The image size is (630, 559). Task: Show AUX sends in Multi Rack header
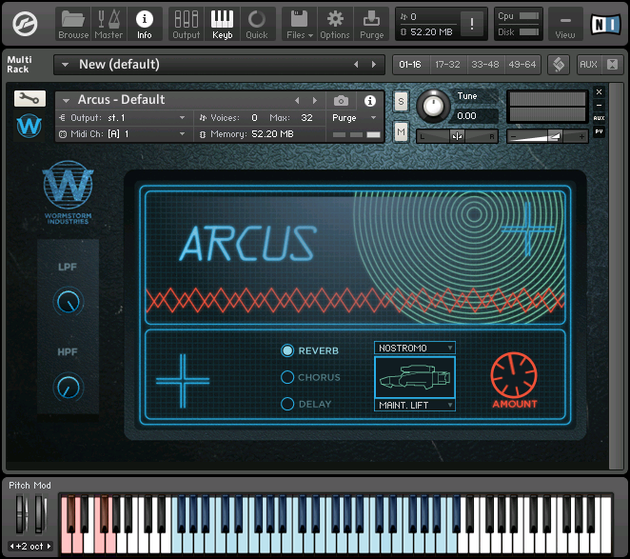pyautogui.click(x=589, y=64)
